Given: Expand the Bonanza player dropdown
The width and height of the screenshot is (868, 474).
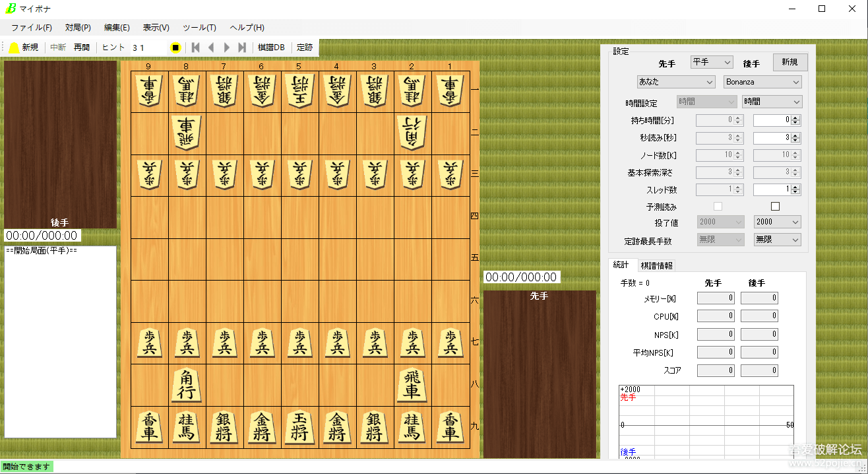Looking at the screenshot, I should coord(762,82).
